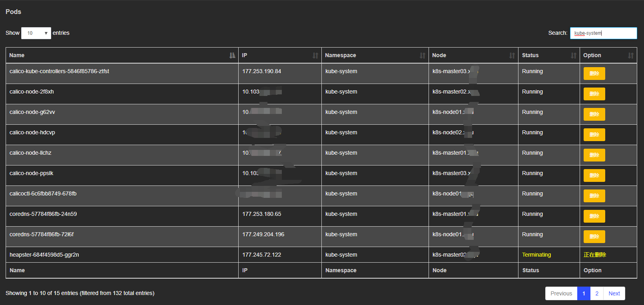Delete pod calico-node-g62vv
Image resolution: width=644 pixels, height=305 pixels.
tap(594, 114)
